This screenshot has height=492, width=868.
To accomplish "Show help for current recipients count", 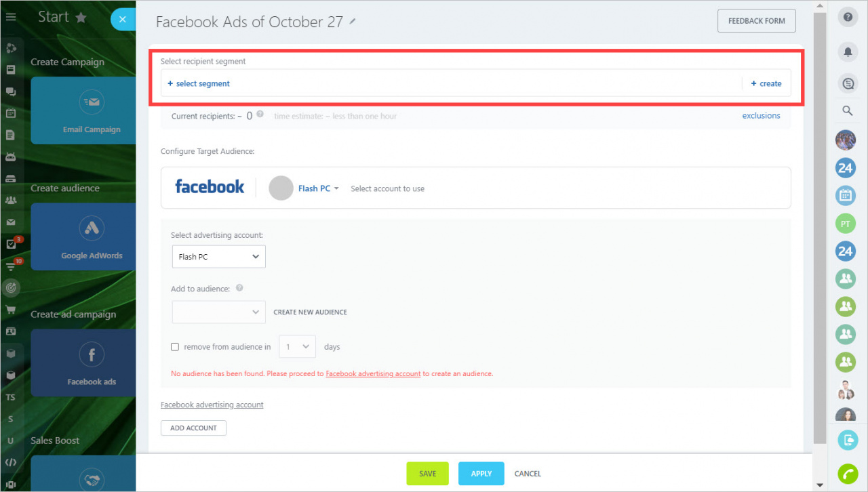I will [260, 115].
